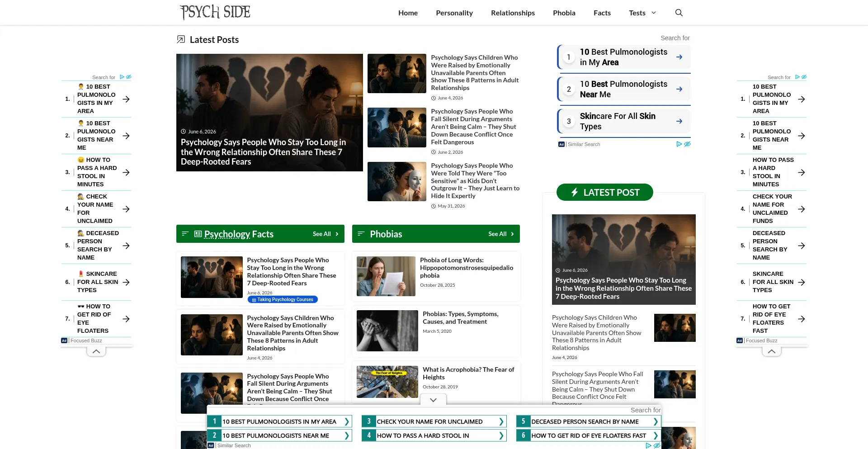Click the 'Phobias' section title
This screenshot has width=868, height=449.
click(x=386, y=234)
